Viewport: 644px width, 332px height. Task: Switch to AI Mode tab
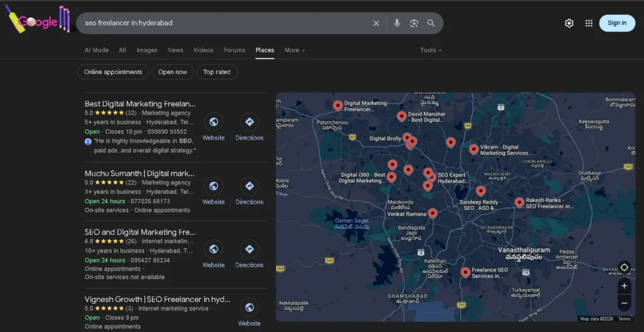(x=96, y=50)
